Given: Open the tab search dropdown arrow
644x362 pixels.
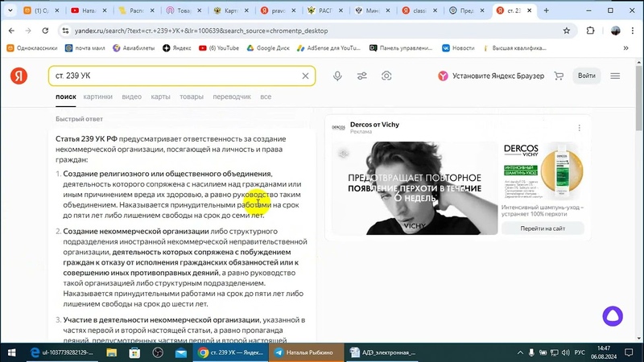Looking at the screenshot, I should pyautogui.click(x=10, y=10).
